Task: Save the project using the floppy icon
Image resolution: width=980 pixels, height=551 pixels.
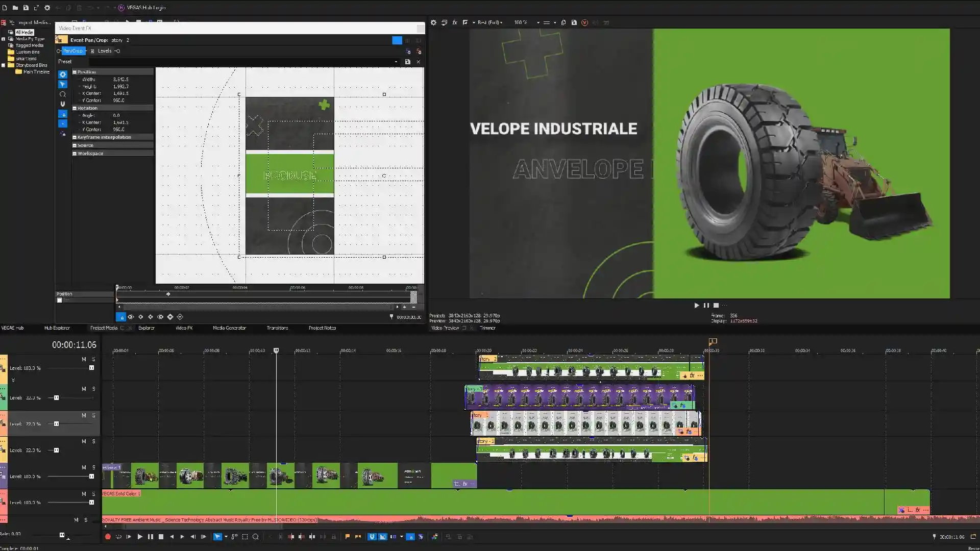Action: (26, 8)
